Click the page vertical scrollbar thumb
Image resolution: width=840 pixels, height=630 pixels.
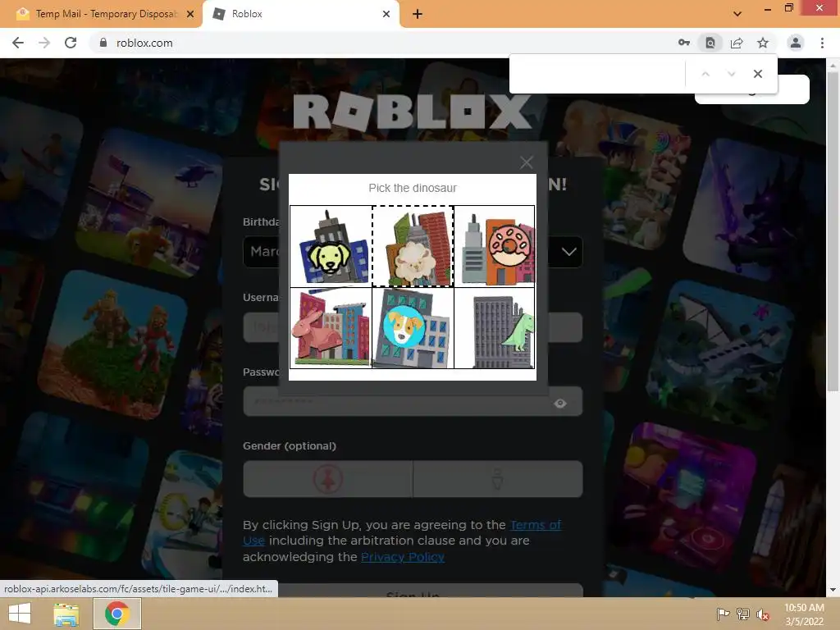(833, 231)
